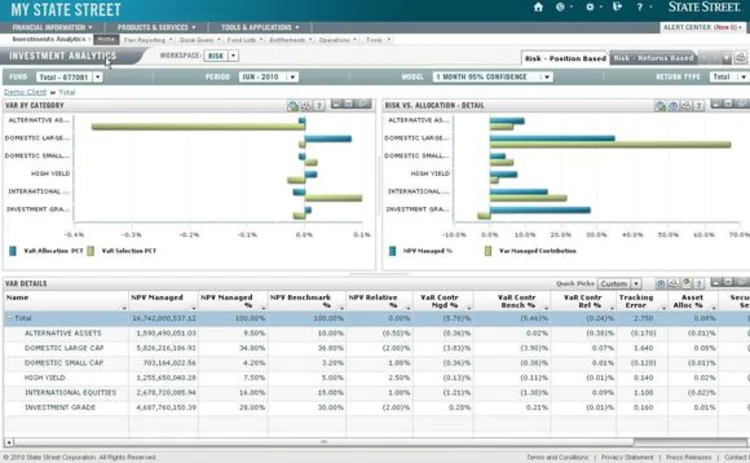Open help for Risk vs. Allocation panel
The width and height of the screenshot is (750, 463).
point(699,106)
